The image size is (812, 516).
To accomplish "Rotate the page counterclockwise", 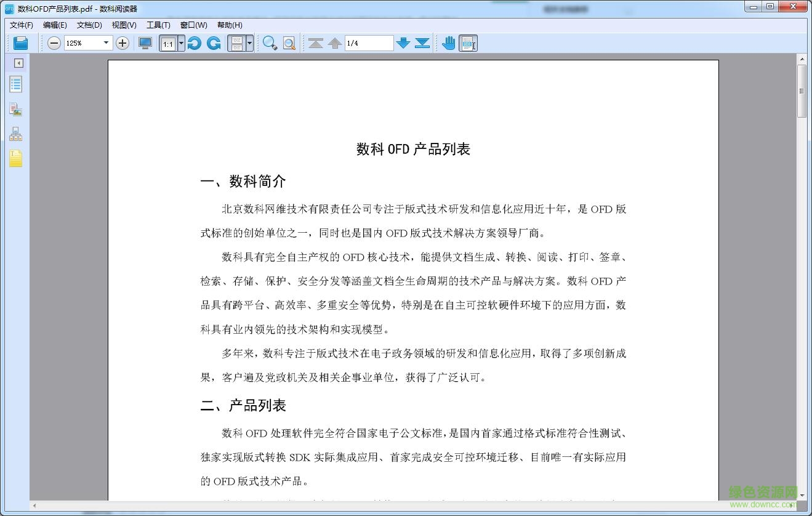I will 195,42.
